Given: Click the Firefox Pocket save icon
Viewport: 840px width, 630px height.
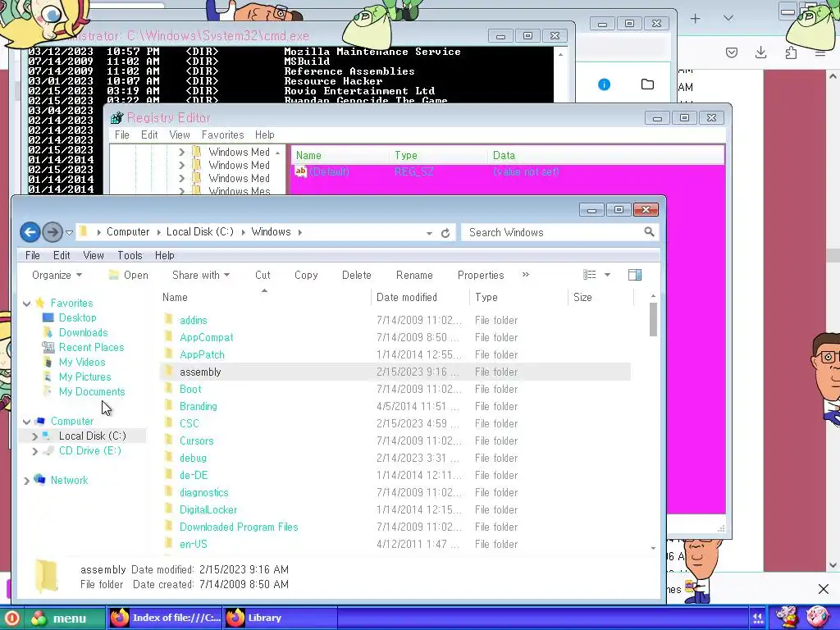Looking at the screenshot, I should click(x=731, y=52).
